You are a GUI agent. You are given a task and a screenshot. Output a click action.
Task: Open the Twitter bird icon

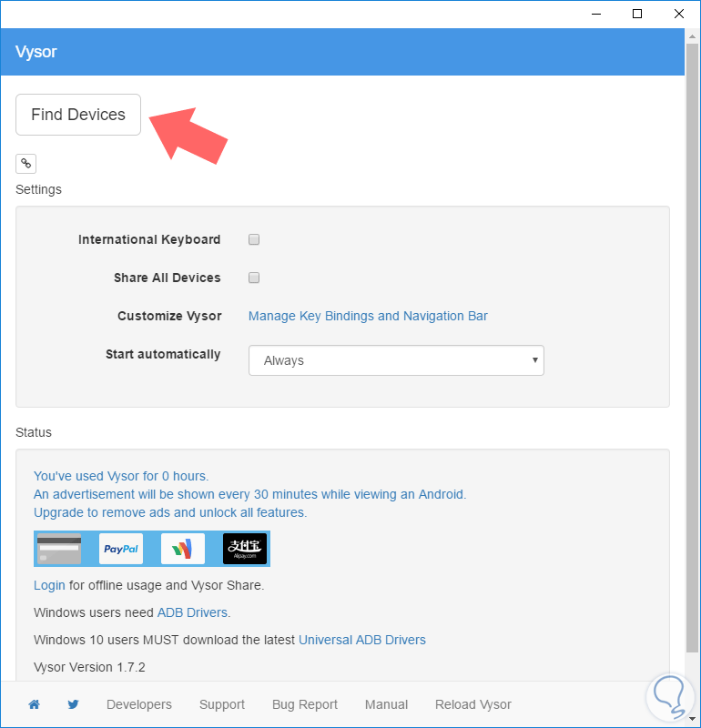click(x=73, y=704)
